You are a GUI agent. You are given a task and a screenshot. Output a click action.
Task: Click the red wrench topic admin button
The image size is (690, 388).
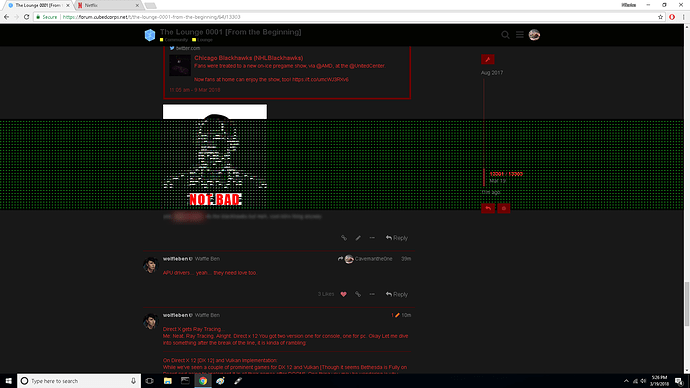(x=488, y=59)
